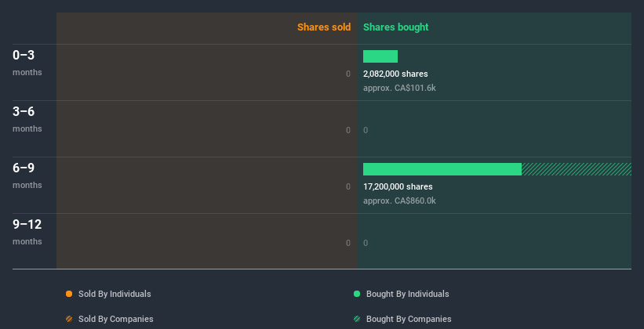Click the hatched green Bought By Companies swatch
This screenshot has width=644, height=329.
(357, 319)
